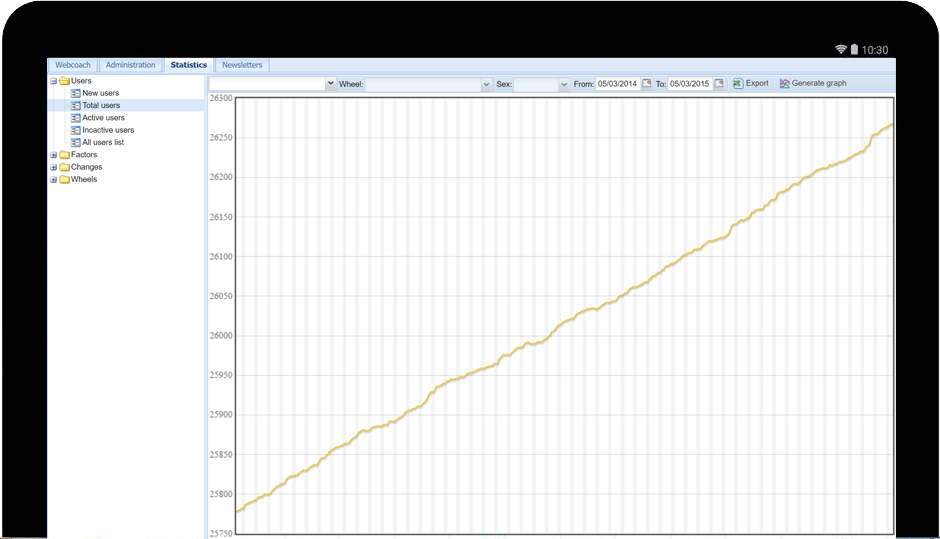Collapse the Users tree node
The image size is (940, 539).
[54, 81]
